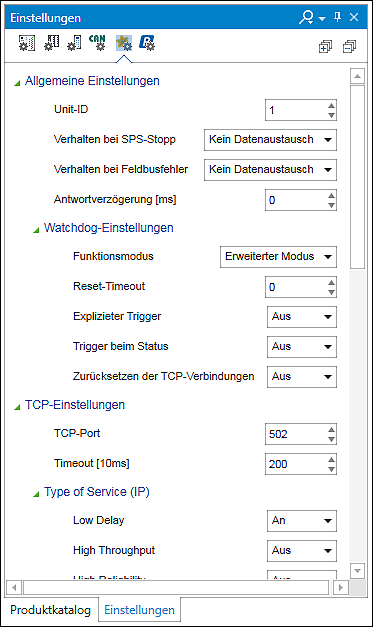The image size is (373, 627).
Task: Open the first device settings icon in toolbar
Action: pyautogui.click(x=27, y=43)
